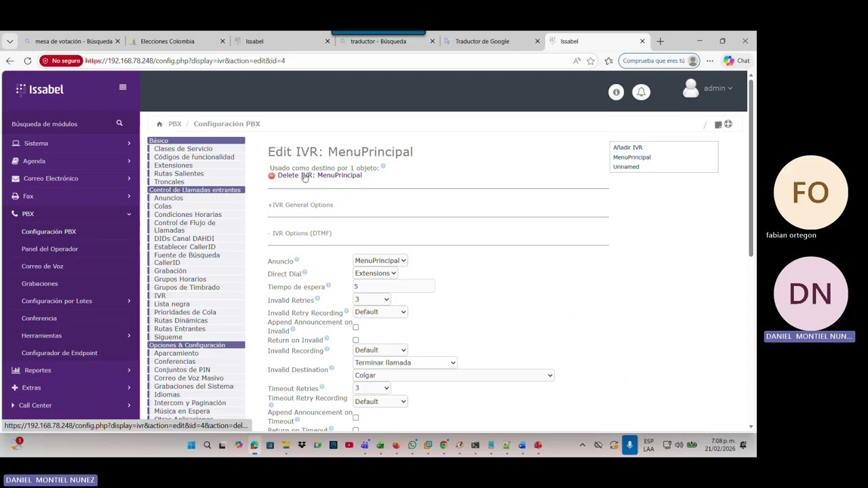Show hidden system tray icons
Image resolution: width=868 pixels, height=488 pixels.
(x=583, y=445)
